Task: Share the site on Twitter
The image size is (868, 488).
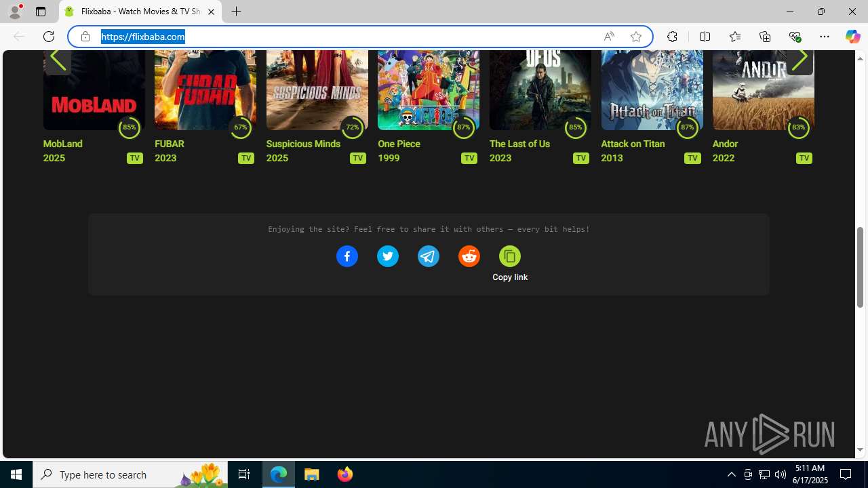Action: click(388, 256)
